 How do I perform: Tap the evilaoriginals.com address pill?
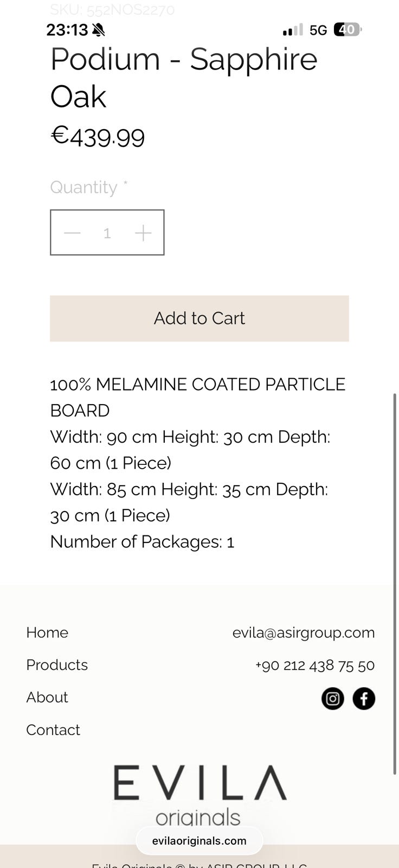click(200, 841)
